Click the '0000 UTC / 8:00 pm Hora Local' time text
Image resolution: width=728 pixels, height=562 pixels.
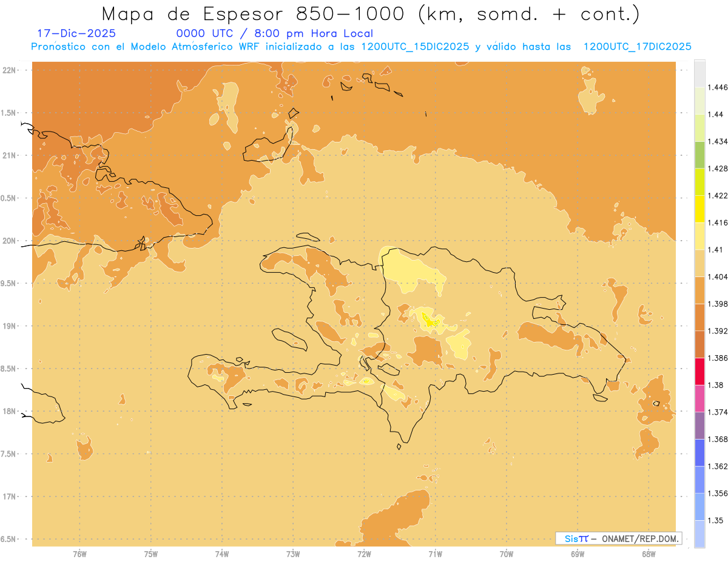coord(275,33)
